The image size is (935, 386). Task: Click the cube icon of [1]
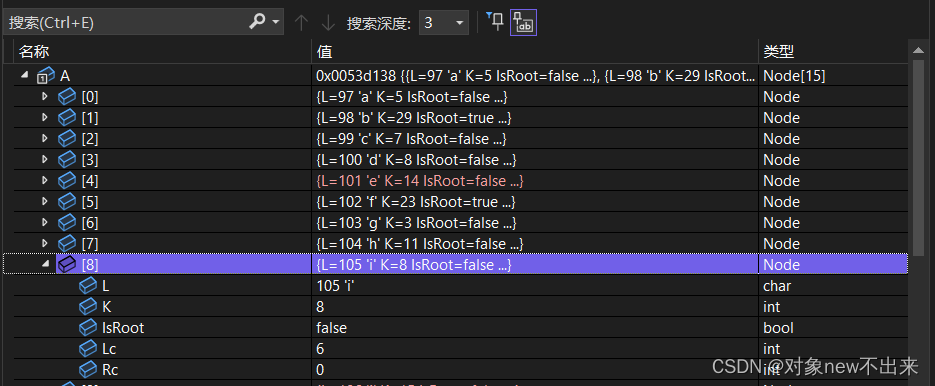point(67,118)
